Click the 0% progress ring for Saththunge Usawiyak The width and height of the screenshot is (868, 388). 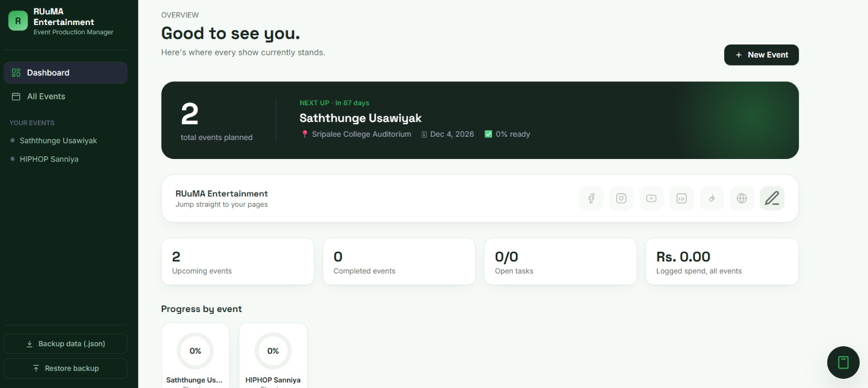click(x=195, y=351)
